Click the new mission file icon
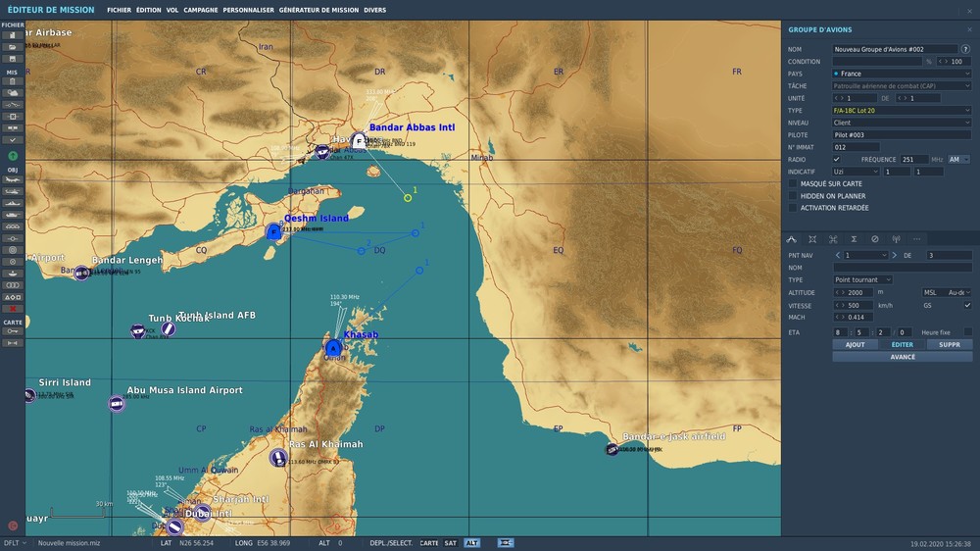Image resolution: width=980 pixels, height=551 pixels. pos(13,35)
